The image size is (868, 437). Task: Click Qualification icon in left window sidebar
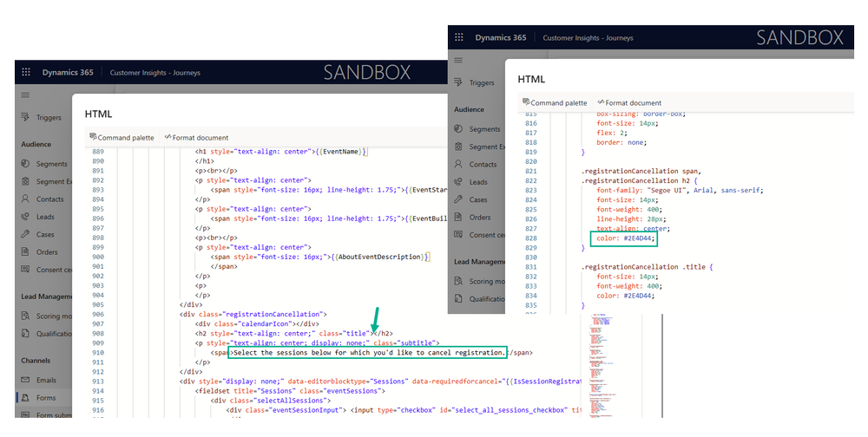click(25, 333)
